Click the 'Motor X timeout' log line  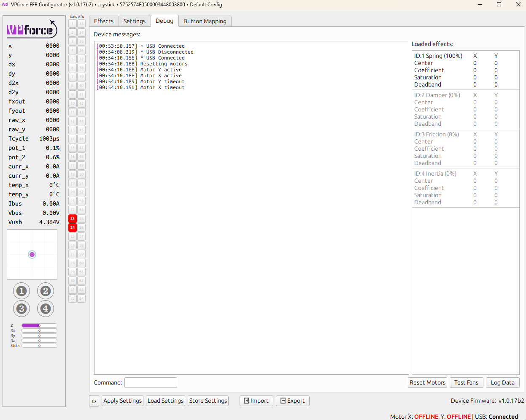point(140,87)
